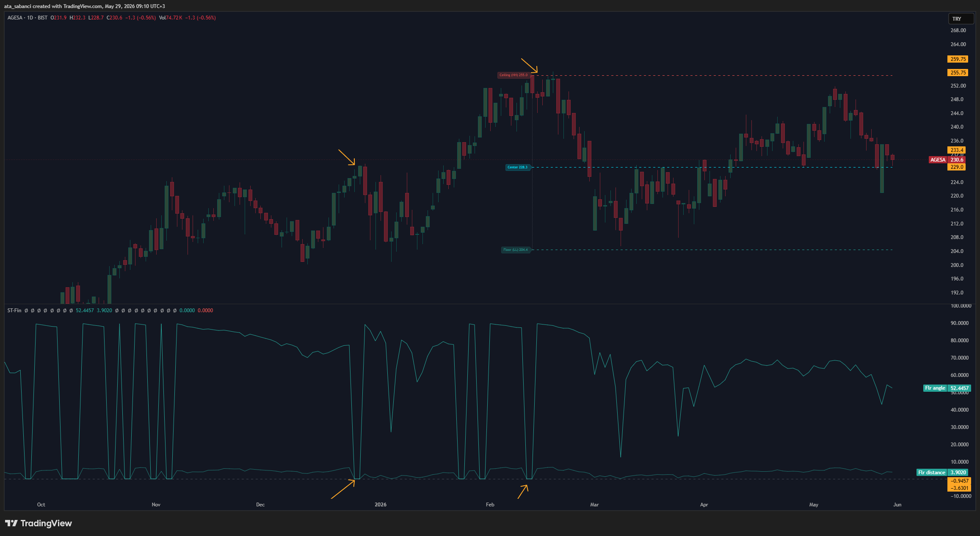This screenshot has height=536, width=980.
Task: Open the TradingView logo at bottom left
Action: pos(39,523)
